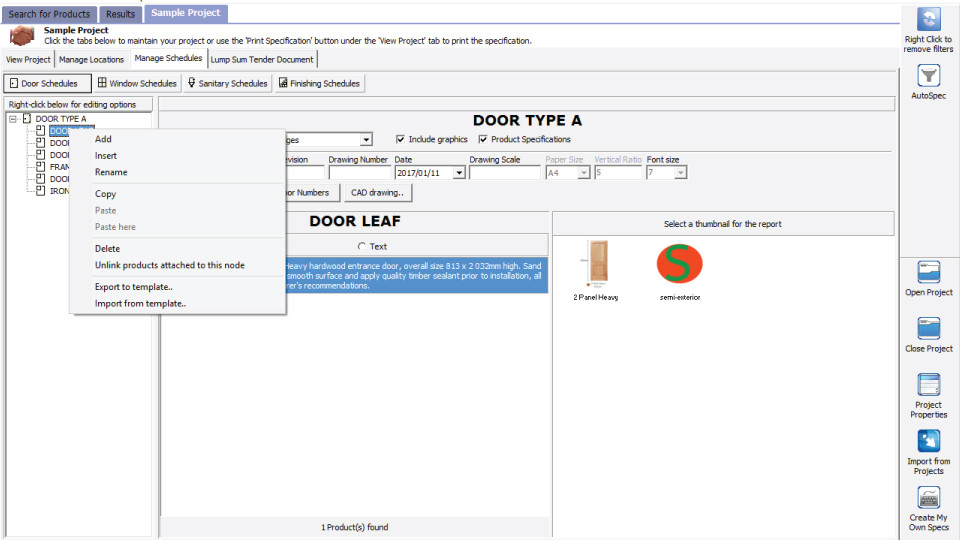Click the Open Project icon
The width and height of the screenshot is (960, 540).
pyautogui.click(x=928, y=272)
